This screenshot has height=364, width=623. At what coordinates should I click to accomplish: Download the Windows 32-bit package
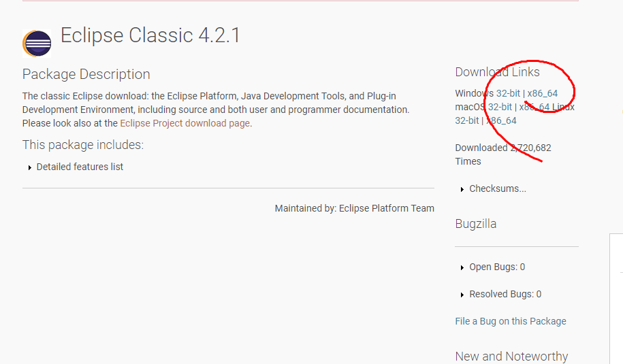[508, 93]
